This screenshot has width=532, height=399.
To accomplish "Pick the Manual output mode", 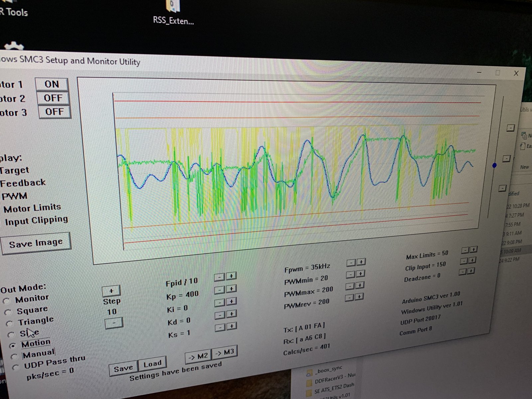I will (x=14, y=356).
